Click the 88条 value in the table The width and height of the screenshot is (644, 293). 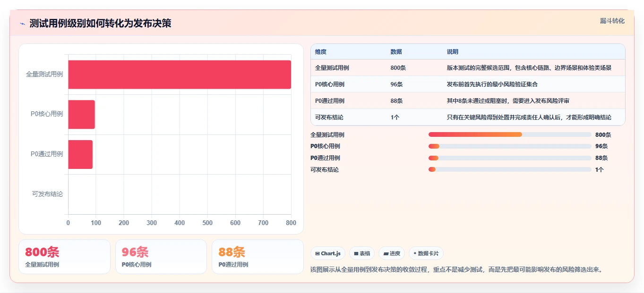(397, 101)
